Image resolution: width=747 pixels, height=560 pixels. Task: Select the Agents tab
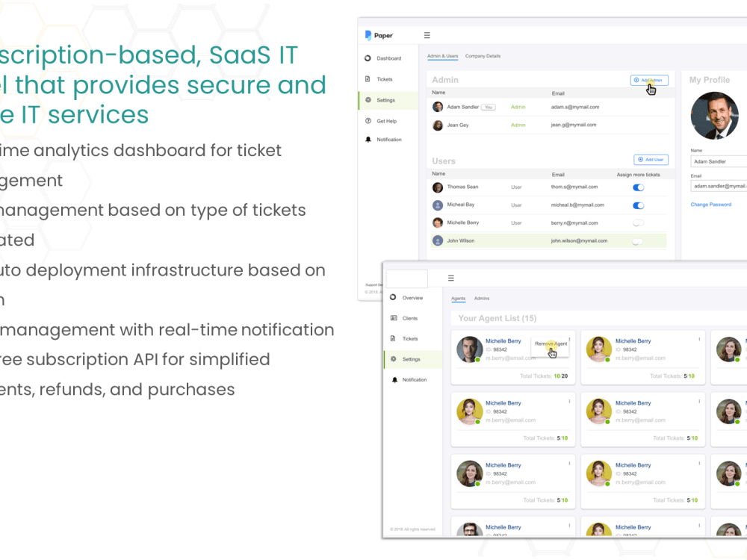[x=459, y=299]
